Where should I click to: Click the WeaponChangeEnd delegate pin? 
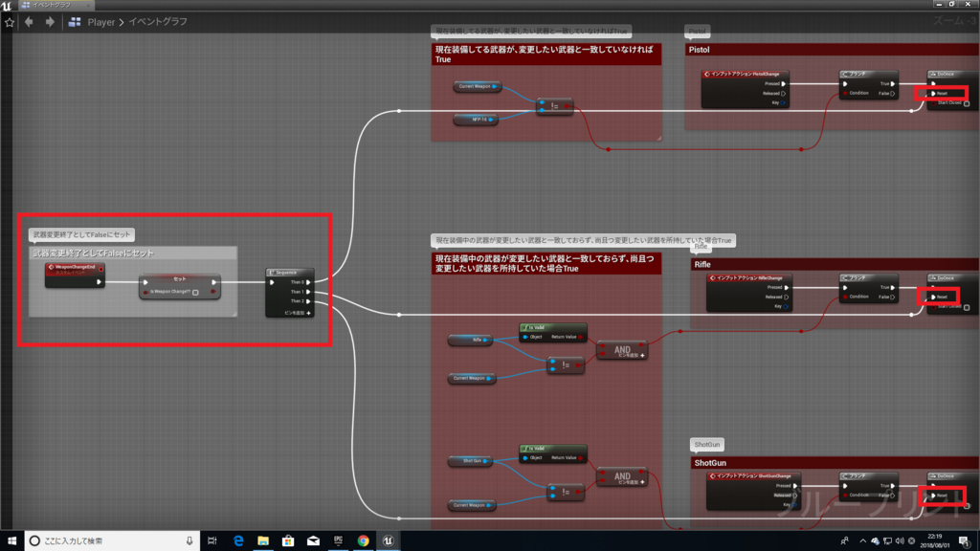coord(100,269)
